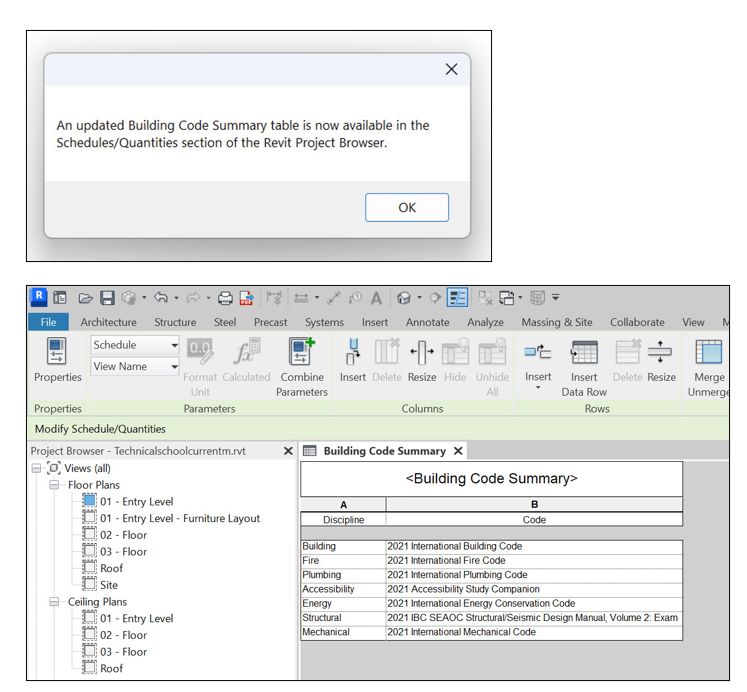The height and width of the screenshot is (692, 747).
Task: Switch to the Structure ribbon tab
Action: coord(175,322)
